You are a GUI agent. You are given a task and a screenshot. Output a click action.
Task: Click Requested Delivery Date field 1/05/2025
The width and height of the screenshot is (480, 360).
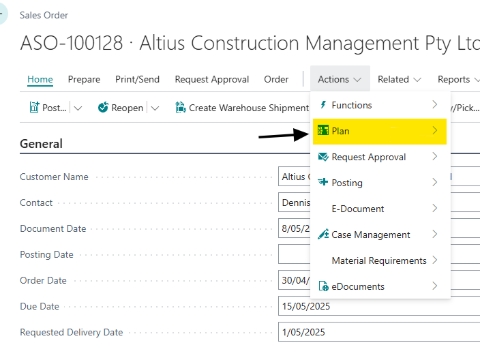pos(379,332)
